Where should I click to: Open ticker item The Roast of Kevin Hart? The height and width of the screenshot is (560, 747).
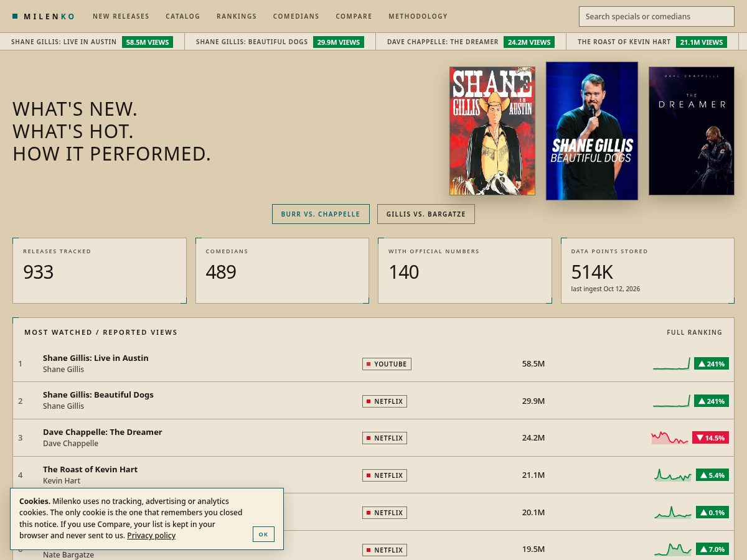click(x=624, y=42)
